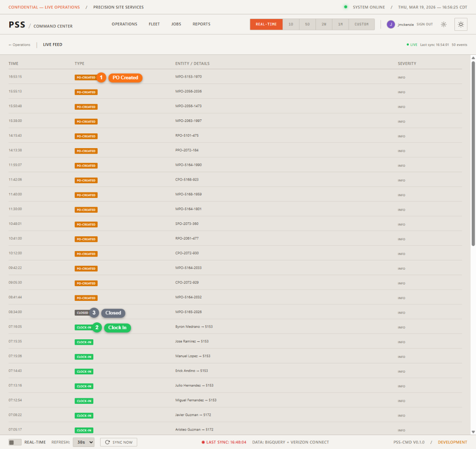Click the CLOCK-IN badge for Javier Guzman
This screenshot has height=449, width=476.
(84, 415)
